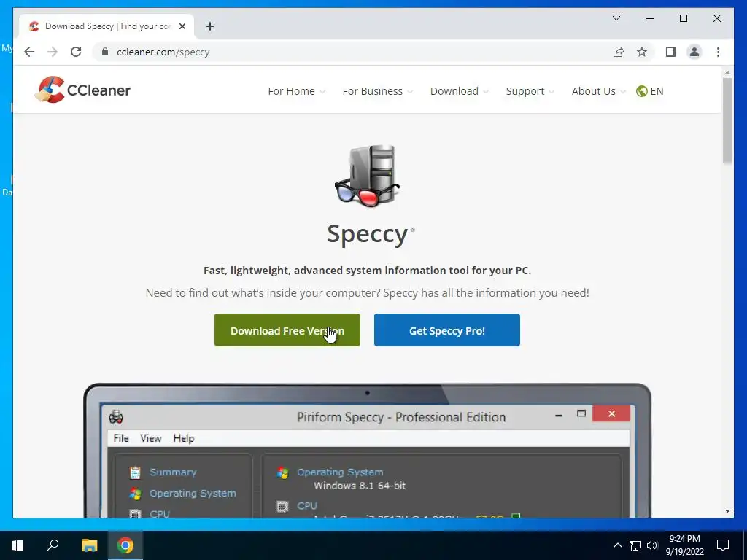The image size is (747, 560).
Task: Open a new tab with plus button
Action: [210, 26]
